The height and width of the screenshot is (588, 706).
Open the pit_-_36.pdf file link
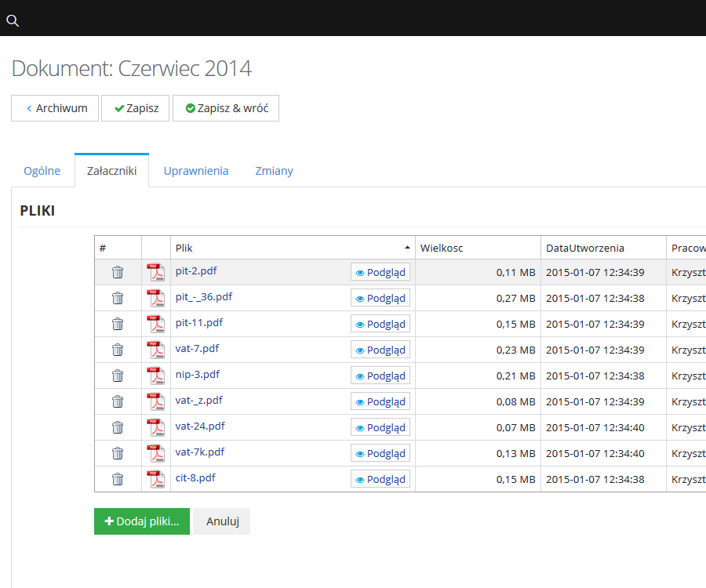[204, 297]
